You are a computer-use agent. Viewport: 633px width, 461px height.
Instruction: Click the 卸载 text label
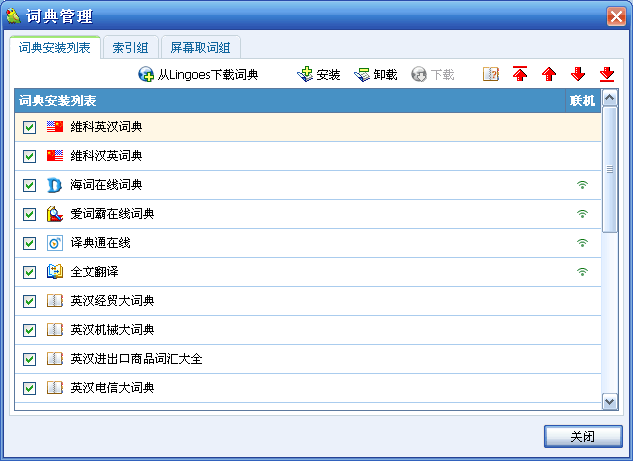point(385,75)
